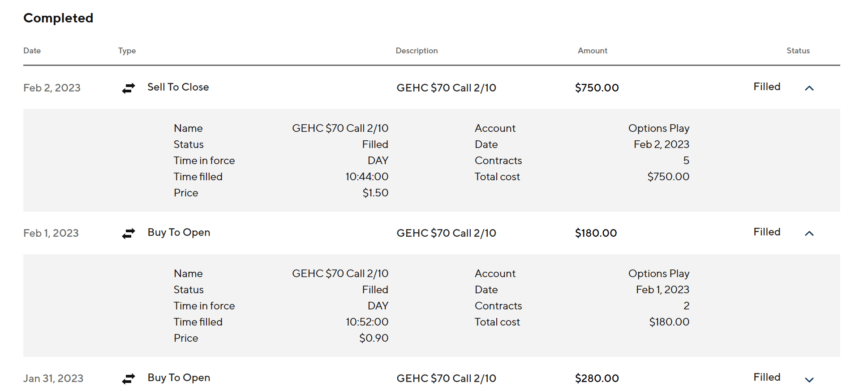The width and height of the screenshot is (868, 391).
Task: Click the Feb 2, 2023 date in the first row
Action: [52, 88]
